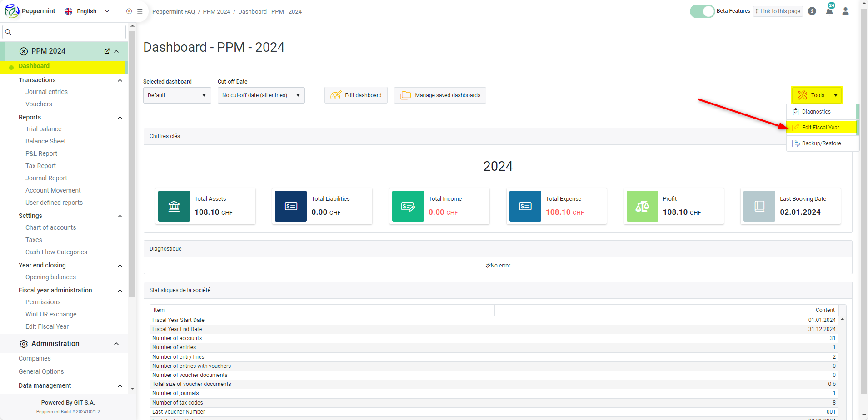Image resolution: width=868 pixels, height=420 pixels.
Task: Open the user profile icon
Action: coord(845,11)
